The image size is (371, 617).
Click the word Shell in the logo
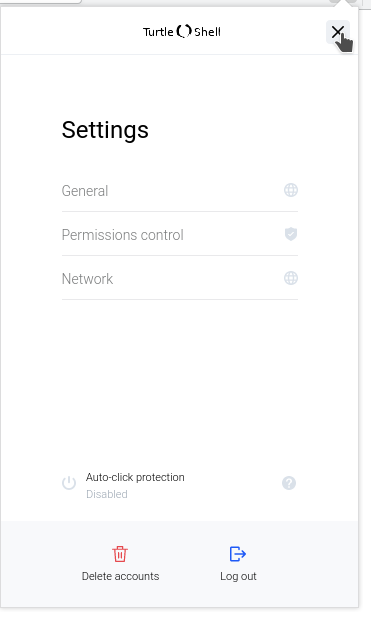pos(207,32)
